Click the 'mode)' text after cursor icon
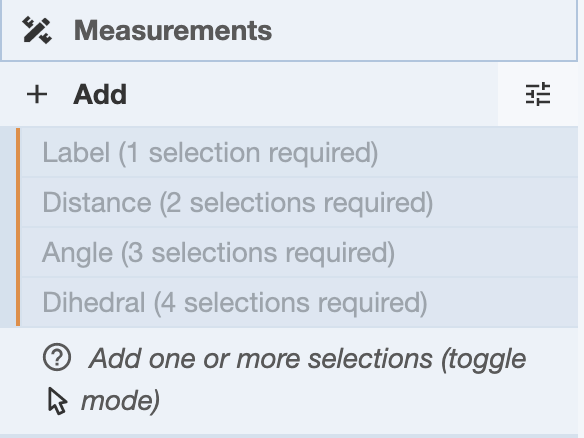Image resolution: width=584 pixels, height=438 pixels. click(121, 401)
